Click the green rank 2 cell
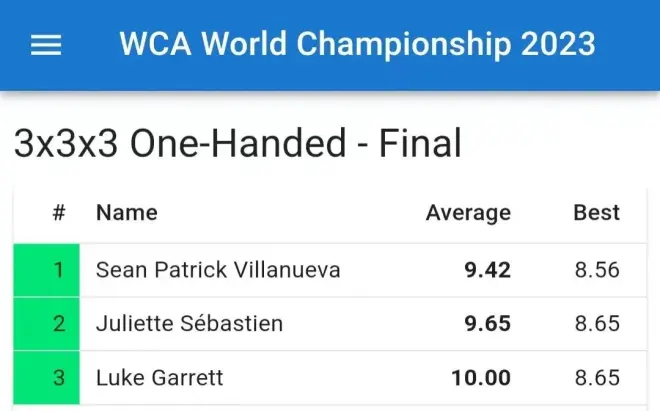This screenshot has height=411, width=660. [x=47, y=324]
